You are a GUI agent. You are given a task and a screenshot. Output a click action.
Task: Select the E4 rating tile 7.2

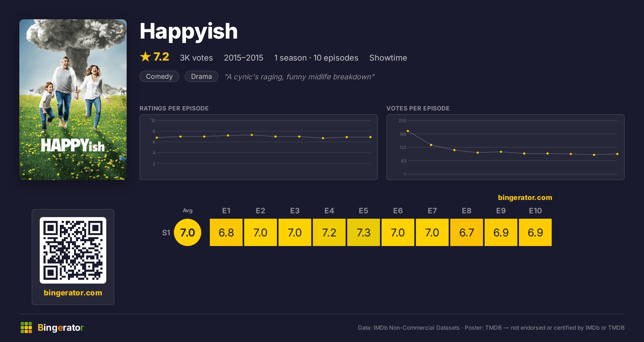tap(329, 232)
